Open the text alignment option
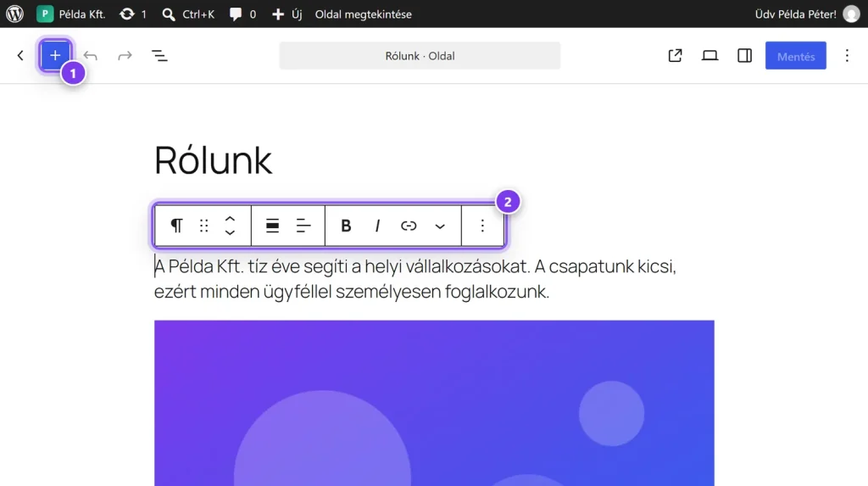 [303, 226]
